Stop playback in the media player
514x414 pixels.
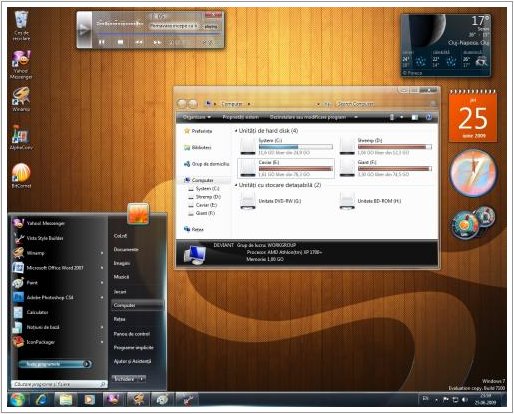(120, 42)
